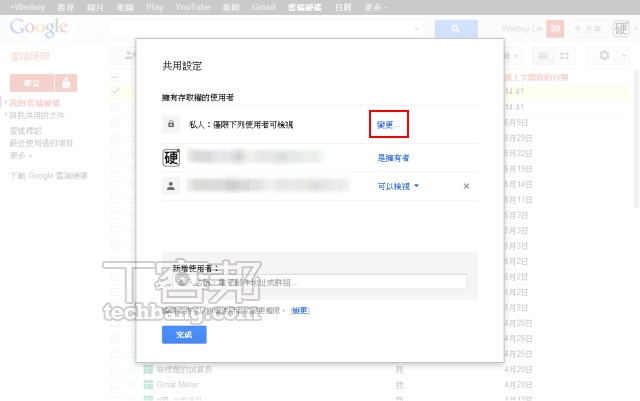Click the owner's 硬 avatar in the dialog

coord(171,158)
